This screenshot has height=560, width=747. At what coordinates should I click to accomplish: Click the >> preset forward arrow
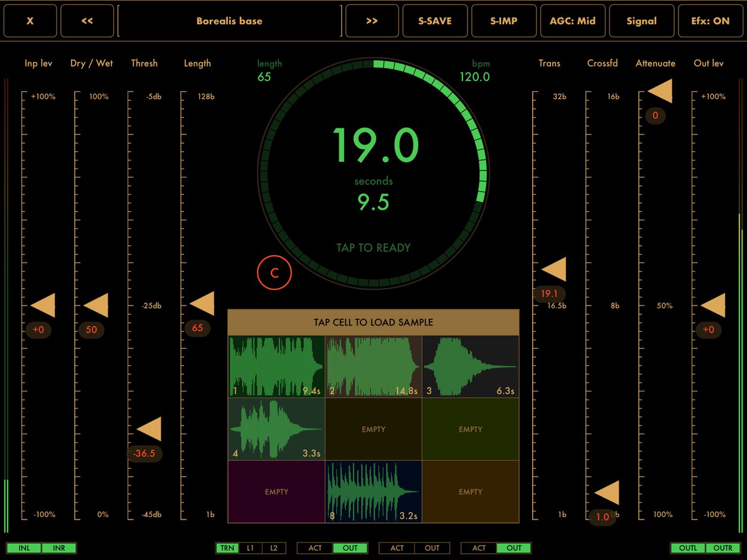[373, 21]
